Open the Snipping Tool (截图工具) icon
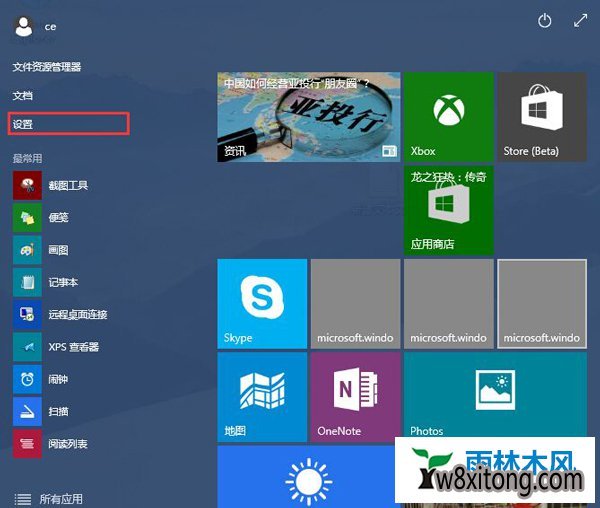The width and height of the screenshot is (600, 508). click(x=27, y=185)
